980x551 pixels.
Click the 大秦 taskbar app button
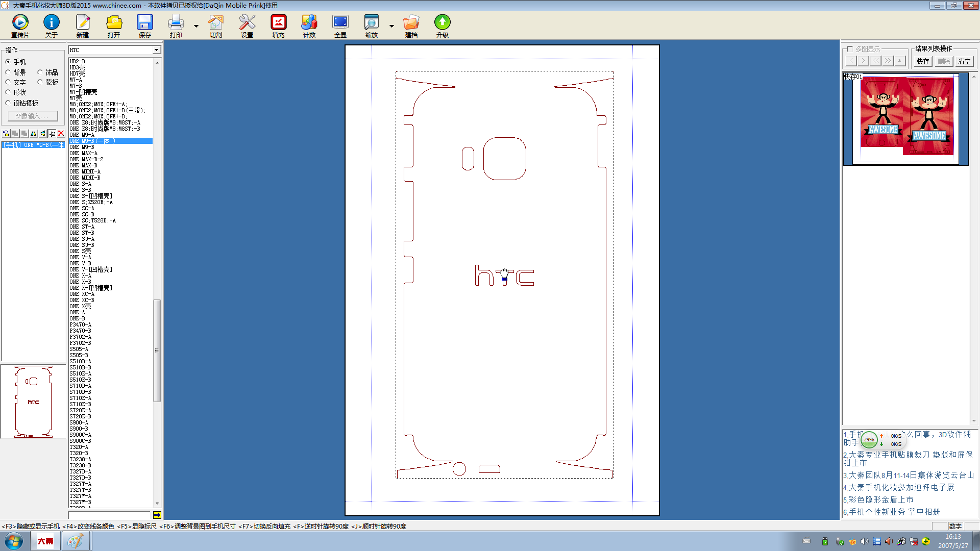(x=45, y=541)
